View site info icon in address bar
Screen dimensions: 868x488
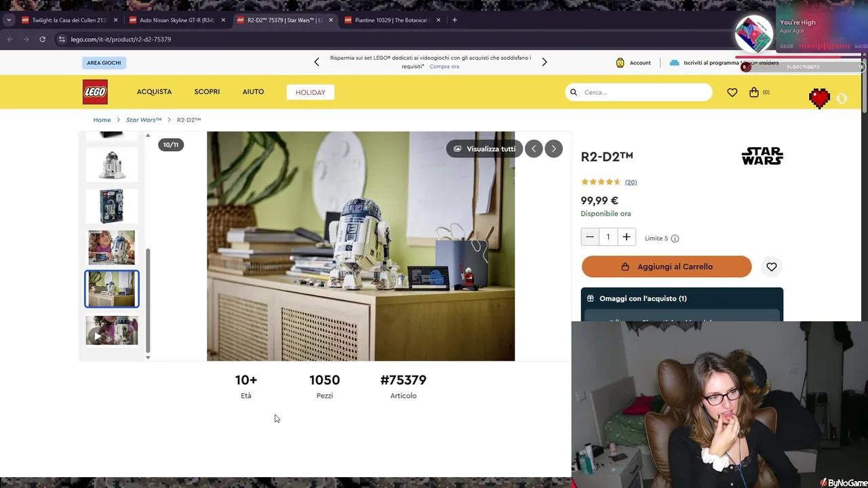pyautogui.click(x=62, y=39)
